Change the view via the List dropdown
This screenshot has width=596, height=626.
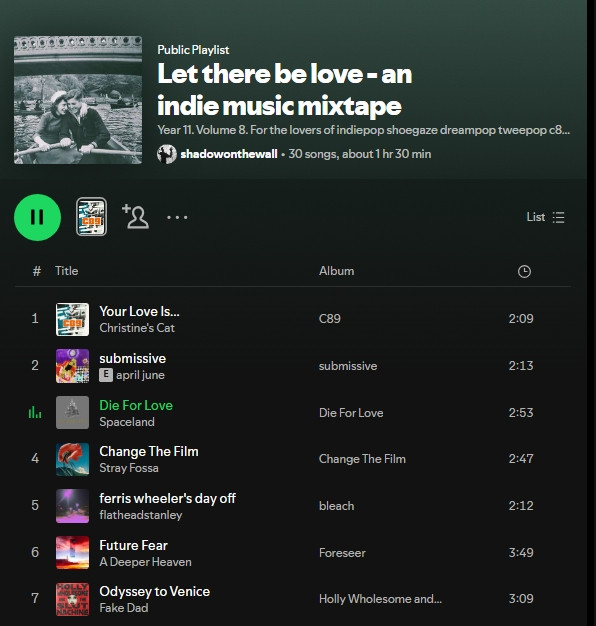pos(545,217)
